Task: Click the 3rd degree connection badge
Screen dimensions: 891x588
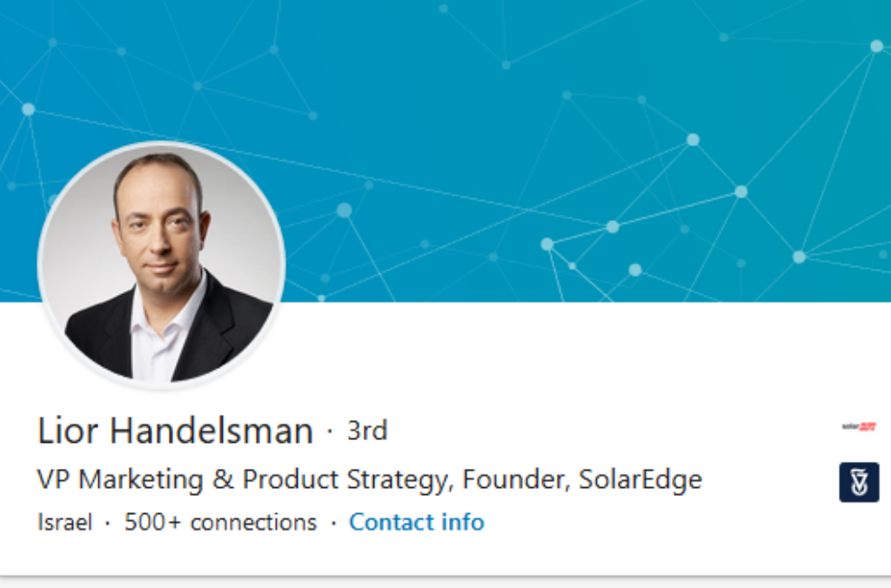Action: point(367,431)
